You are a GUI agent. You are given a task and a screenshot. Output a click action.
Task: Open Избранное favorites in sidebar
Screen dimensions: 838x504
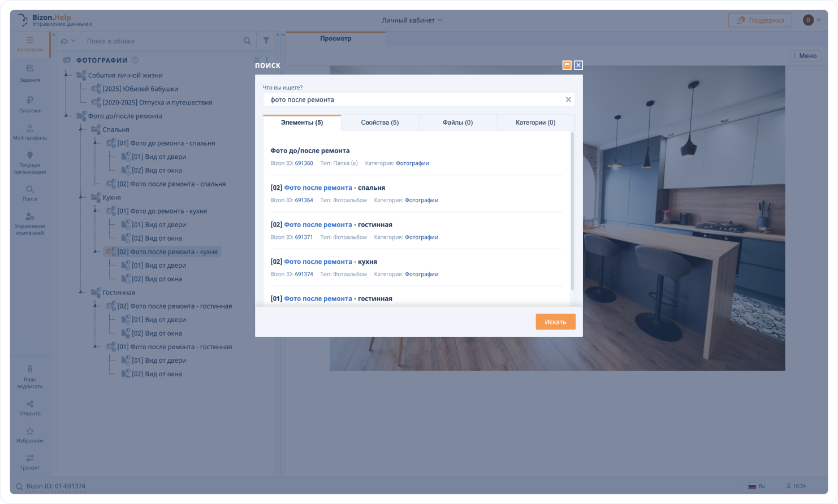(30, 435)
